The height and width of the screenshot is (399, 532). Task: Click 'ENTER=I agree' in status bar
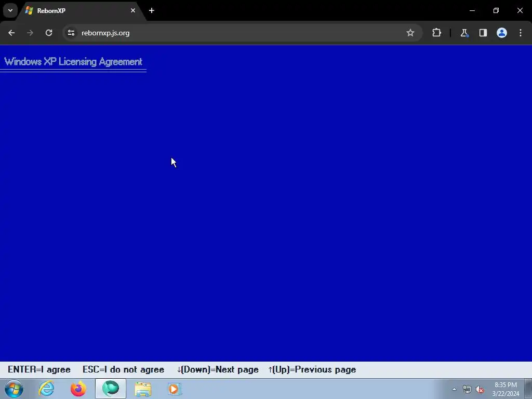point(39,369)
